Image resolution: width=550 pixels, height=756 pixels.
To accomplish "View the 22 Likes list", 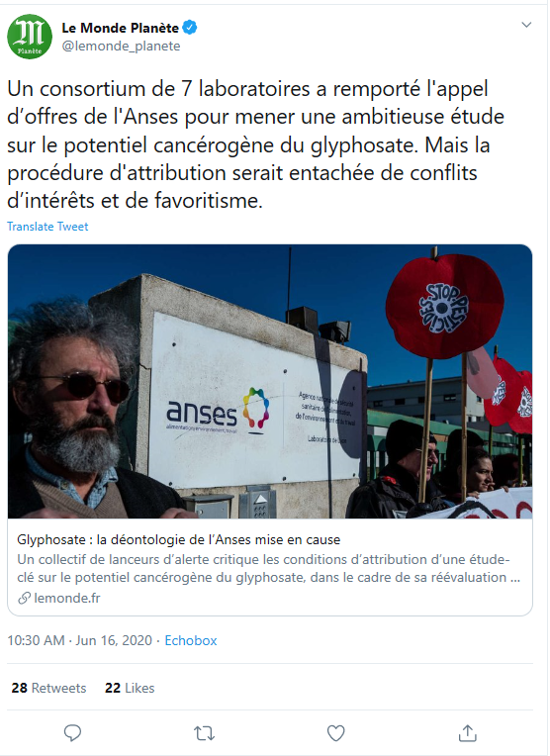I will [130, 688].
